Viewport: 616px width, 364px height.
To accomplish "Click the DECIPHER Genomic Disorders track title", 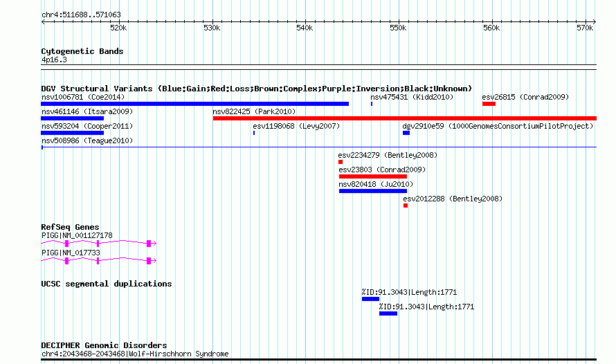I will 104,345.
